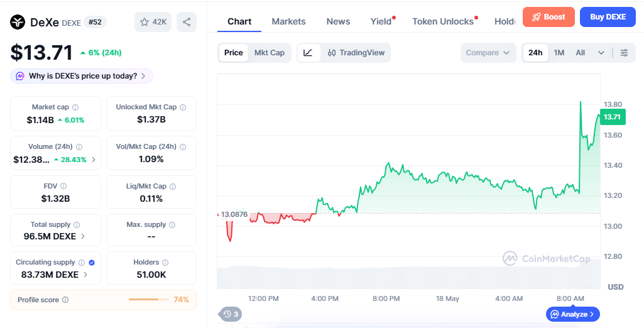The width and height of the screenshot is (644, 328).
Task: Click the info icon beside Vol/Mkt Cap (24h)
Action: point(183,146)
